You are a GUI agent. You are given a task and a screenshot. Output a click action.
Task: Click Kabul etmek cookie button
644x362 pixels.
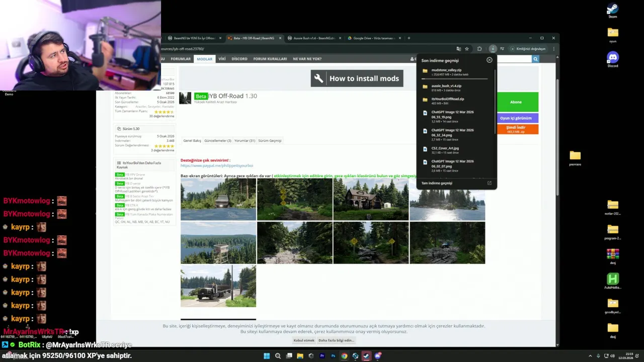(304, 340)
